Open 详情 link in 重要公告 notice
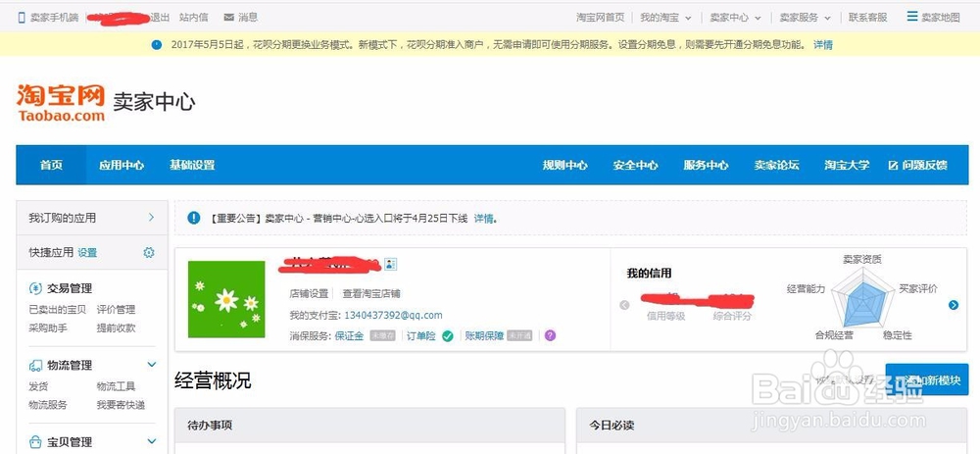Image resolution: width=980 pixels, height=454 pixels. 484,219
